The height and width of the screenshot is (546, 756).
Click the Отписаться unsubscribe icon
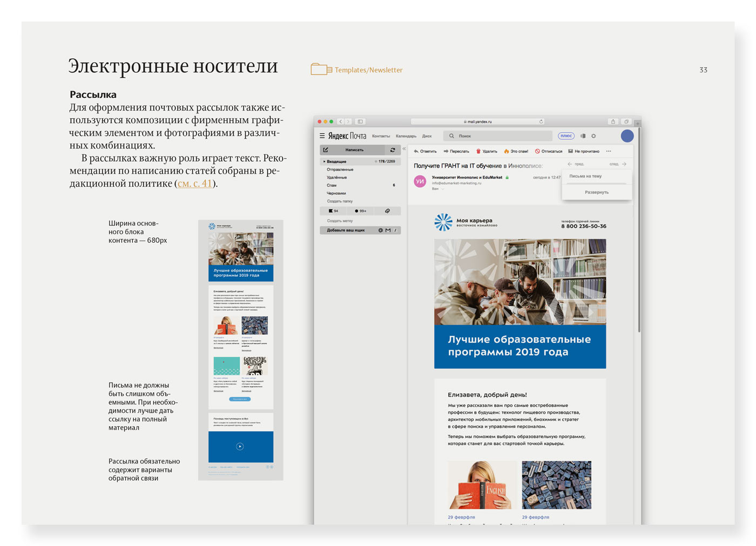(x=537, y=152)
